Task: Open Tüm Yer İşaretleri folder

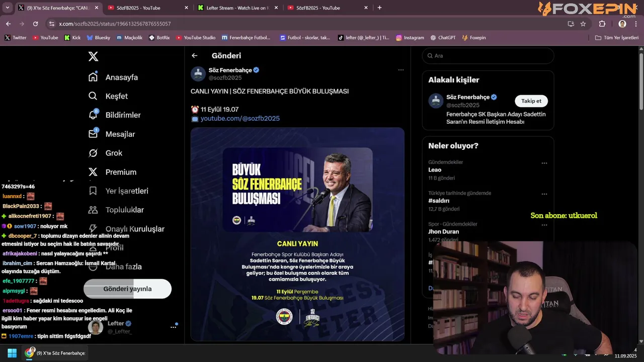Action: (617, 38)
